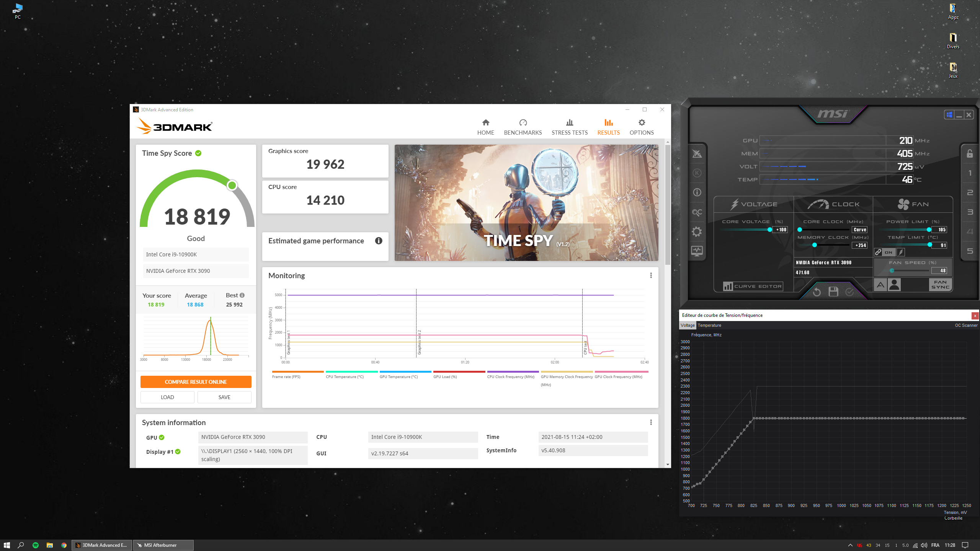Open the Estimated game performance info icon

click(x=379, y=241)
